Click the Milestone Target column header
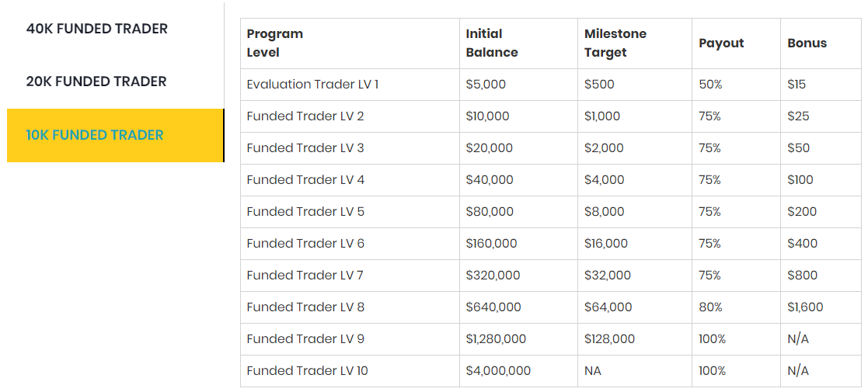Viewport: 868px width, 392px height. pyautogui.click(x=615, y=43)
